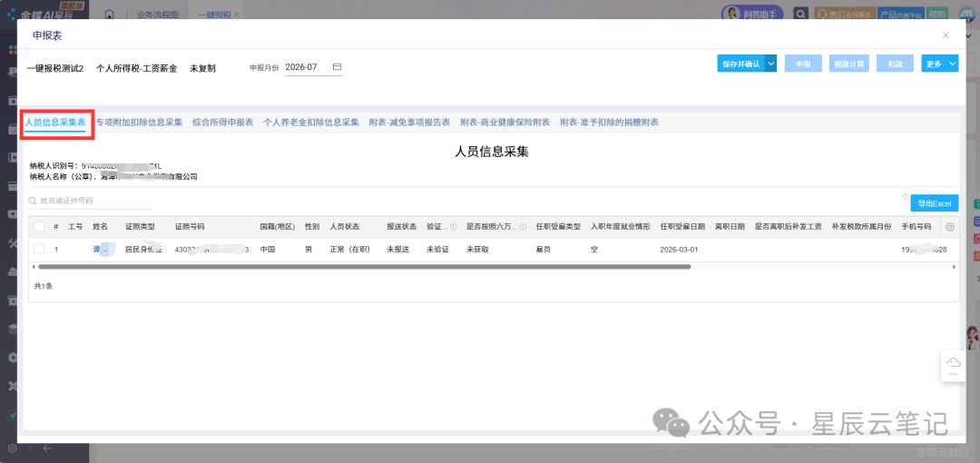Click the 未获取 cell

tap(477, 249)
